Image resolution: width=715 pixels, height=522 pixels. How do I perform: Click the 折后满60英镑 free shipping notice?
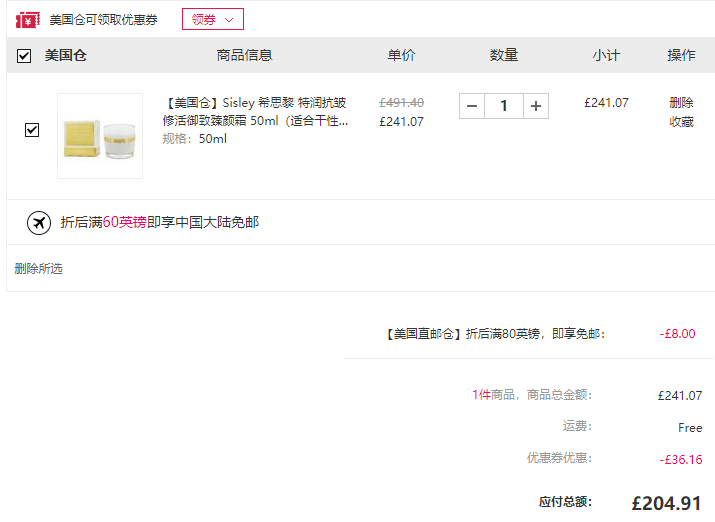click(x=160, y=222)
